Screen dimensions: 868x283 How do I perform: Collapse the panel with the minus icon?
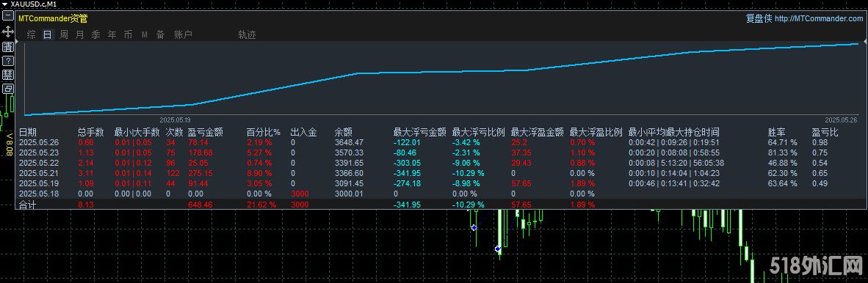click(8, 15)
